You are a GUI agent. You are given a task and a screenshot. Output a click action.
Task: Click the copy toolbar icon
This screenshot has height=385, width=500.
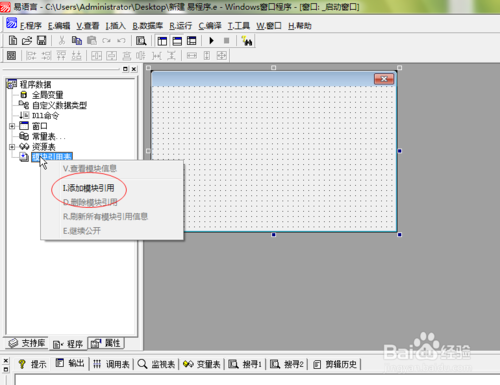click(x=77, y=41)
